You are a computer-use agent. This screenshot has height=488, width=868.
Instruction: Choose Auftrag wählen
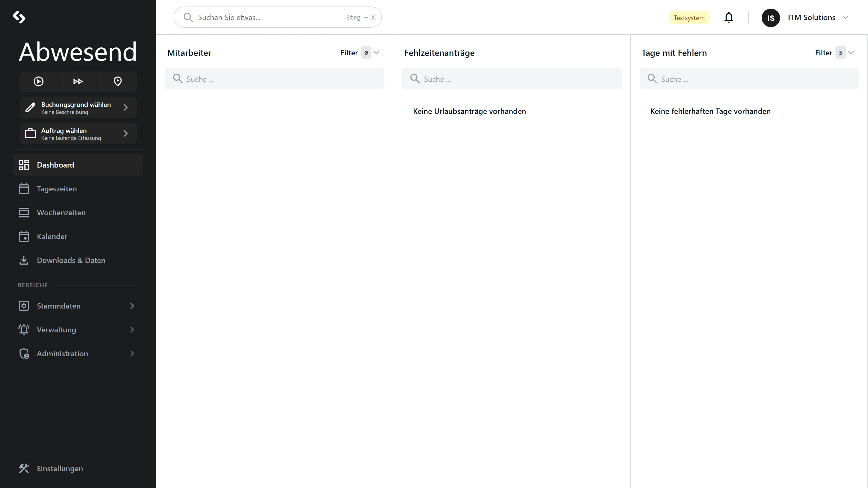78,134
